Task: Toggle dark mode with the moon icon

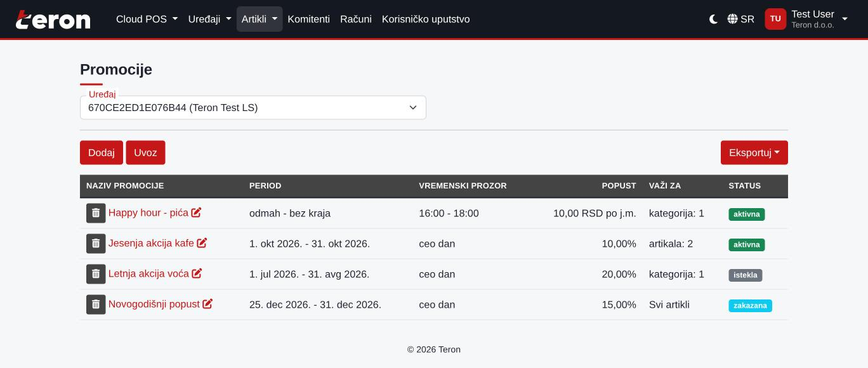Action: coord(713,19)
